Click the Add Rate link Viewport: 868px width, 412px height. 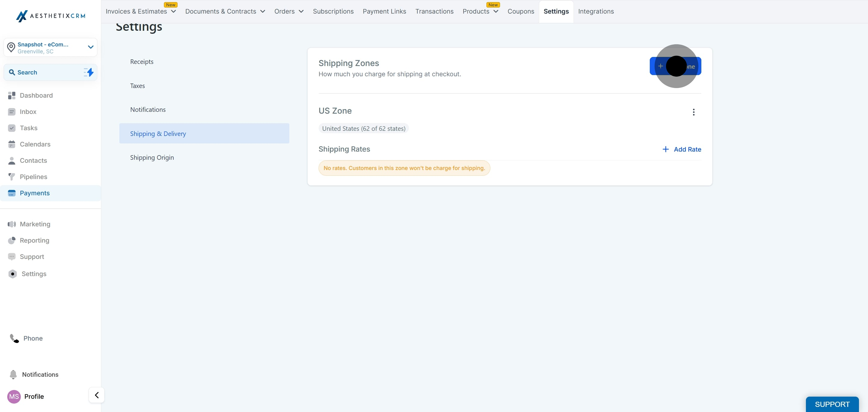(x=681, y=149)
